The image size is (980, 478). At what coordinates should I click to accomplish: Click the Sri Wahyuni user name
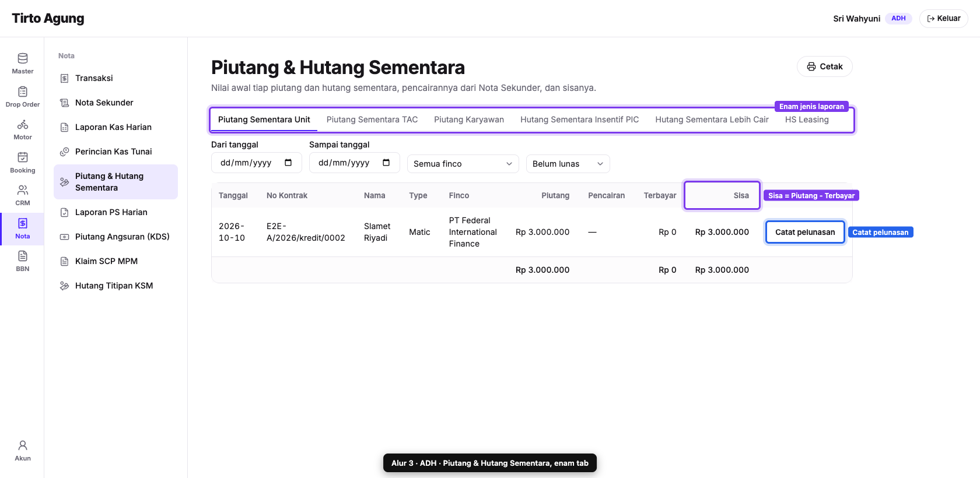coord(856,19)
